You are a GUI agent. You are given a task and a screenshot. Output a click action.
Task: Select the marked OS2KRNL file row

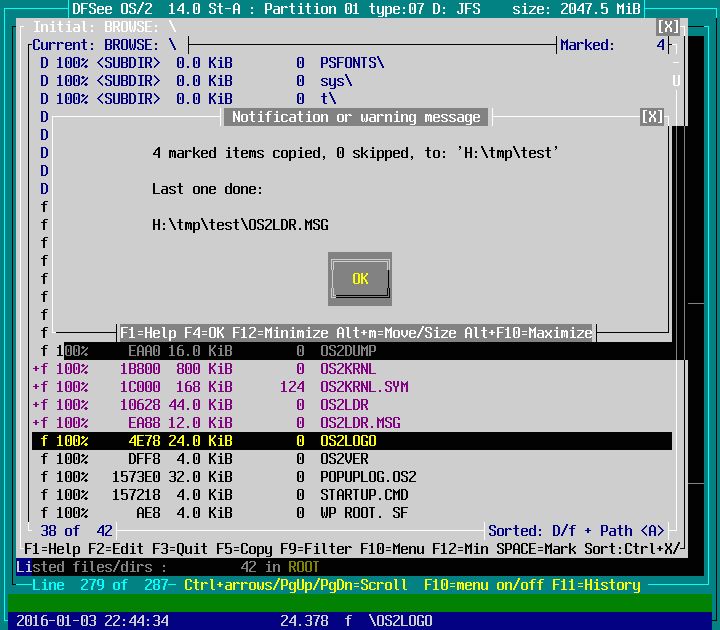(x=347, y=369)
